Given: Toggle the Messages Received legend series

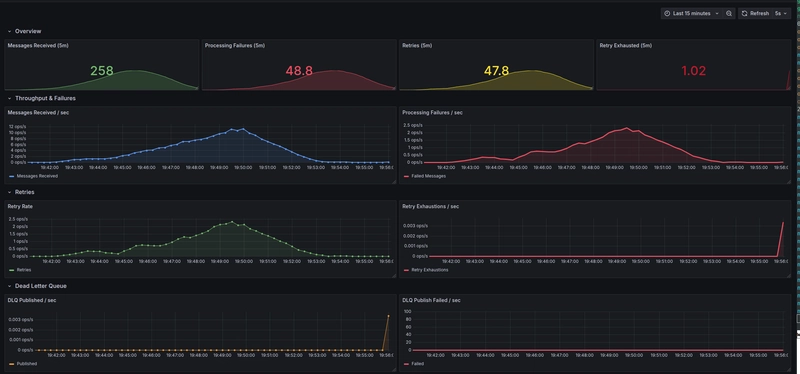Looking at the screenshot, I should pyautogui.click(x=34, y=176).
